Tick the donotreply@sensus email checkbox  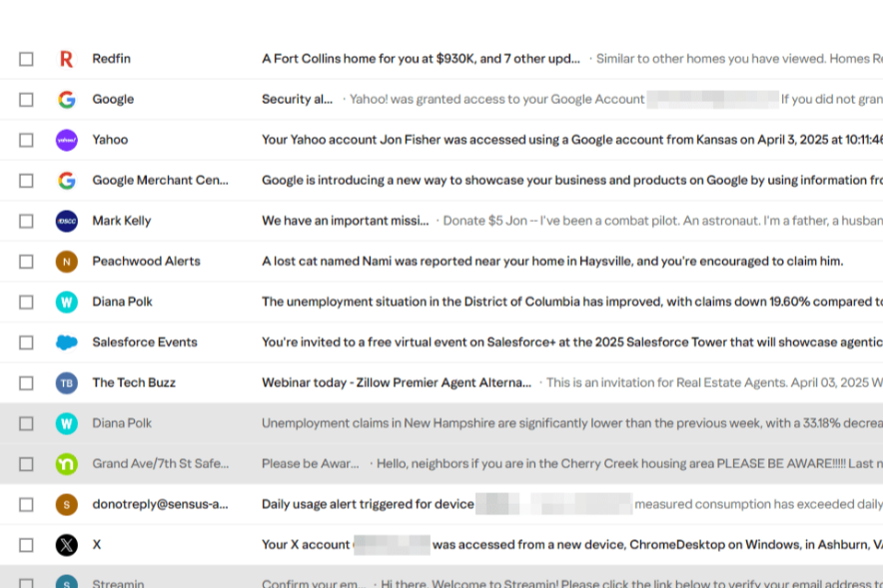point(26,504)
